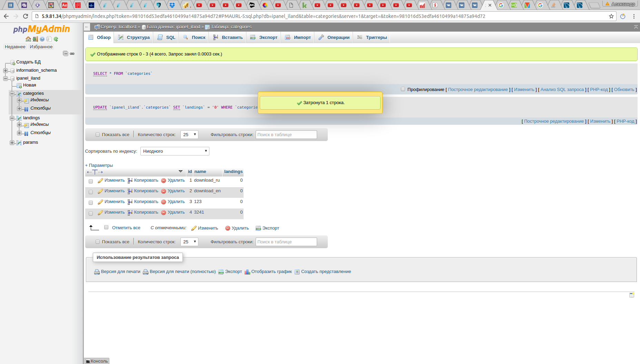This screenshot has height=364, width=640.
Task: Open phpMyAdmin documentation help icon
Action: point(42,39)
